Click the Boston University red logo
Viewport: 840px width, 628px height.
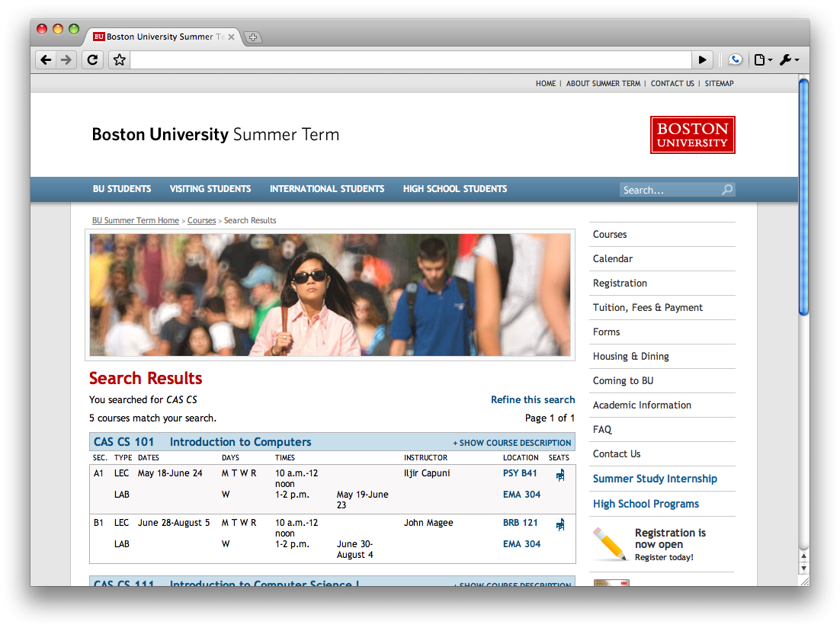click(693, 134)
